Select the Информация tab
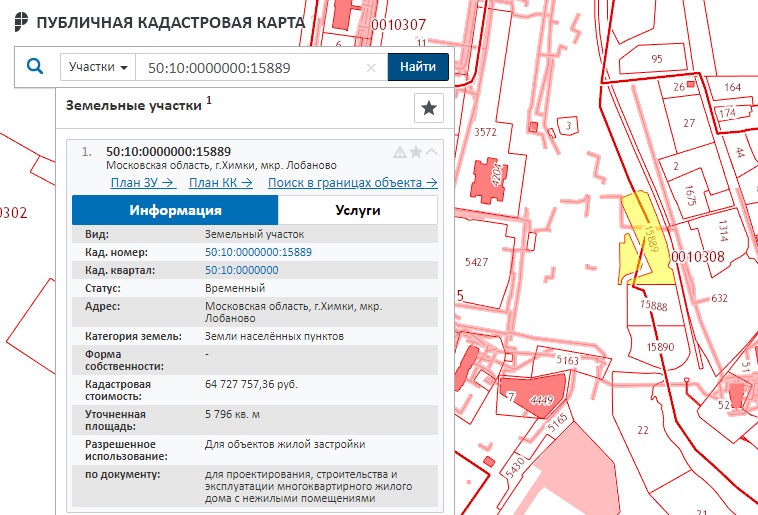Screen dimensions: 758x515 tap(175, 210)
